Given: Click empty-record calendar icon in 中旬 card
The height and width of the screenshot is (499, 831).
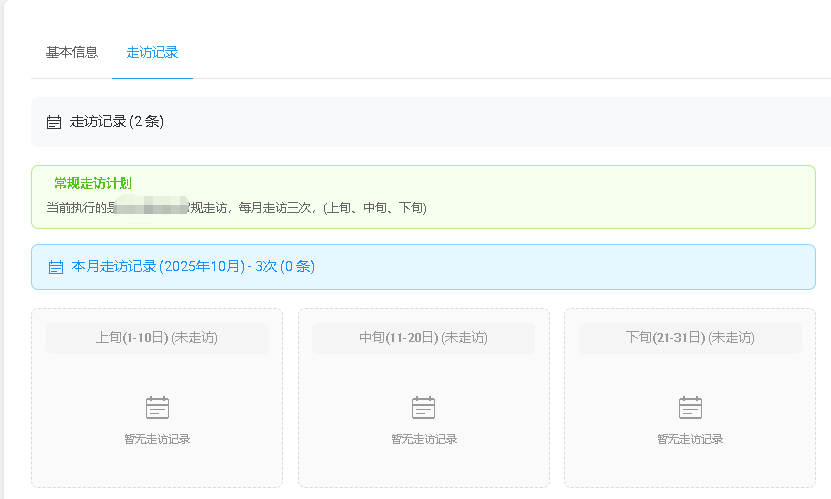Looking at the screenshot, I should 424,407.
